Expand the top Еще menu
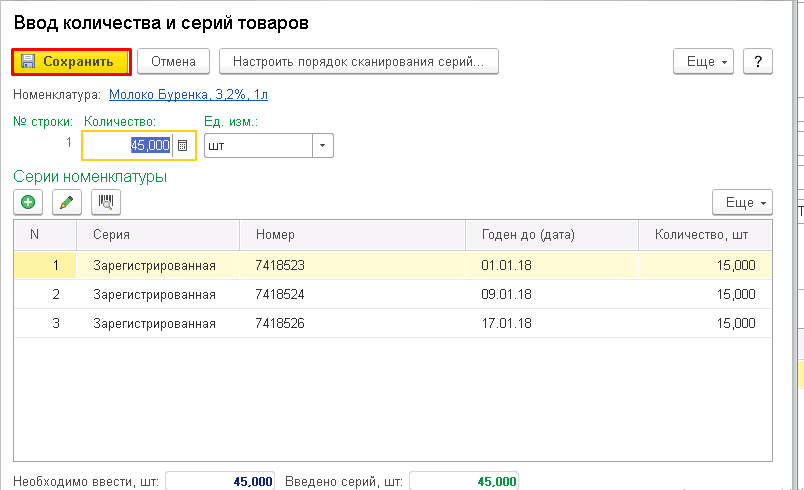This screenshot has height=490, width=804. 705,61
